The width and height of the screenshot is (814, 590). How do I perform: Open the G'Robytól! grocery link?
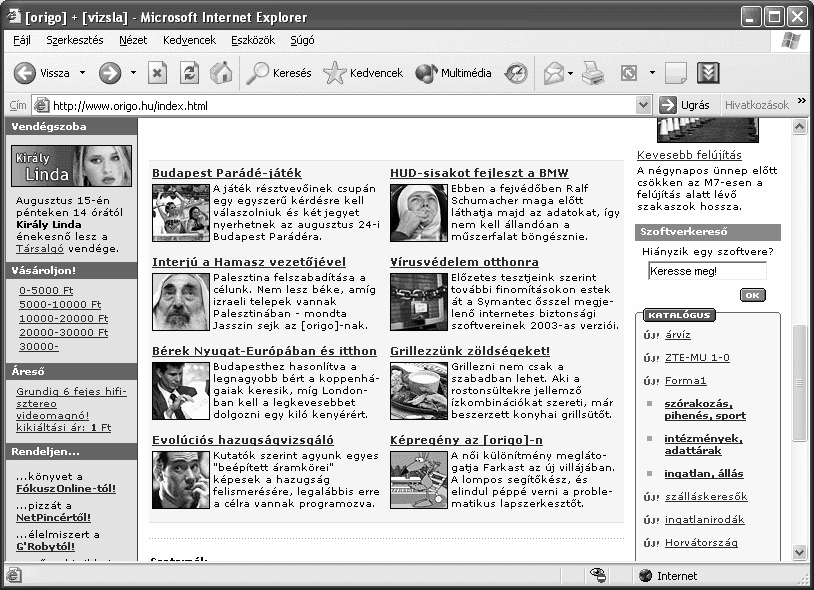point(45,546)
